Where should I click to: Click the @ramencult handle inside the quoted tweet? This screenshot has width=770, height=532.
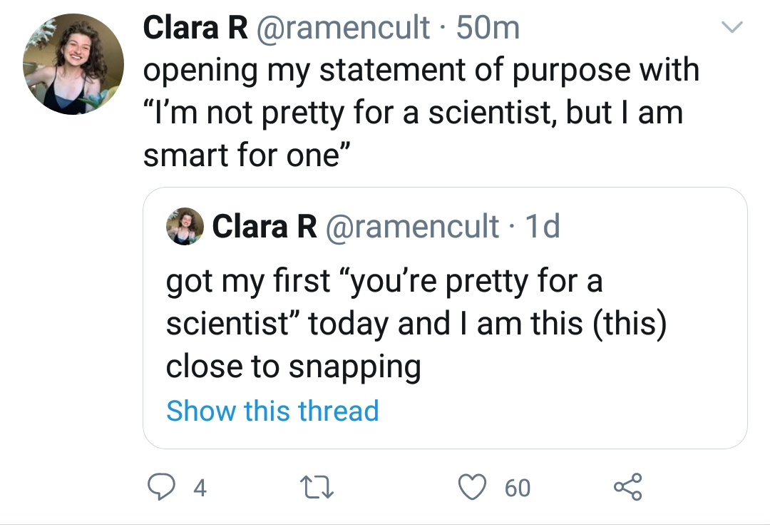[x=412, y=227]
